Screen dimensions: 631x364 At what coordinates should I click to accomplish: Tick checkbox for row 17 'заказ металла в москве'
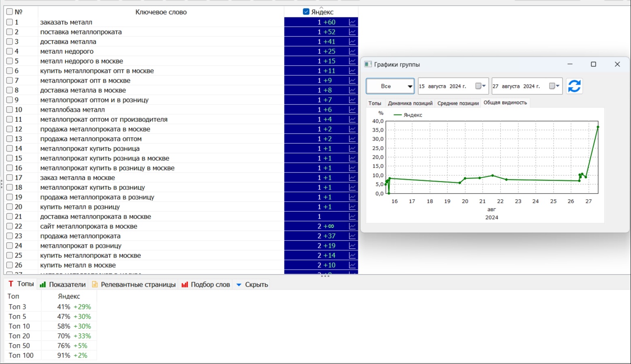point(10,178)
